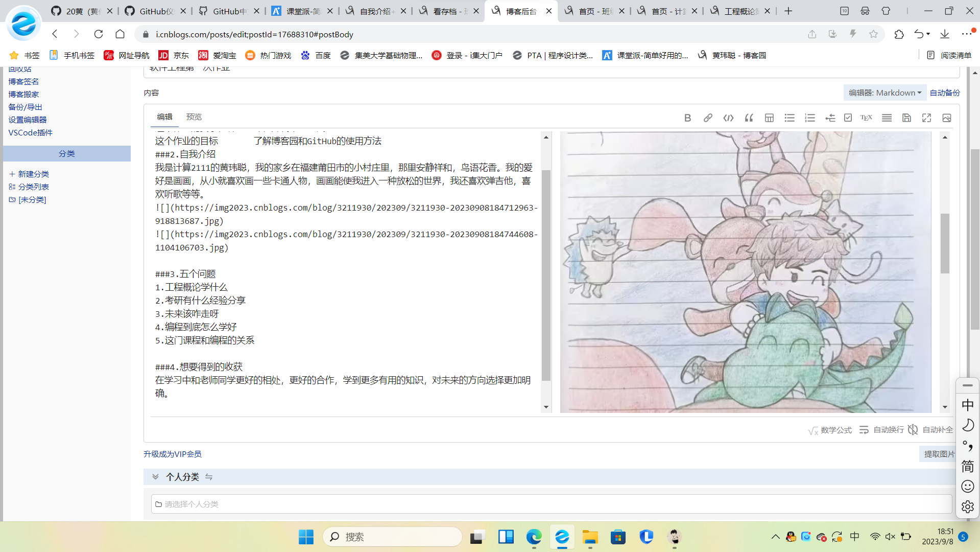Upload an image with the picture icon
The image size is (980, 552).
tap(947, 118)
